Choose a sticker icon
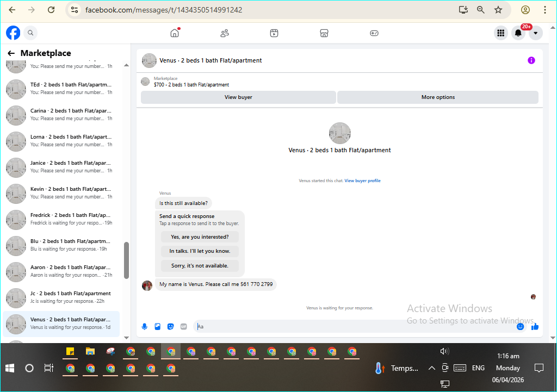This screenshot has width=557, height=392. (x=170, y=327)
